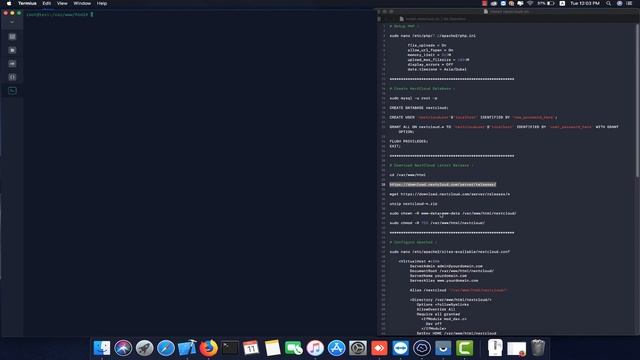Open System Preferences gear in dock
The image size is (640, 360).
(x=358, y=348)
